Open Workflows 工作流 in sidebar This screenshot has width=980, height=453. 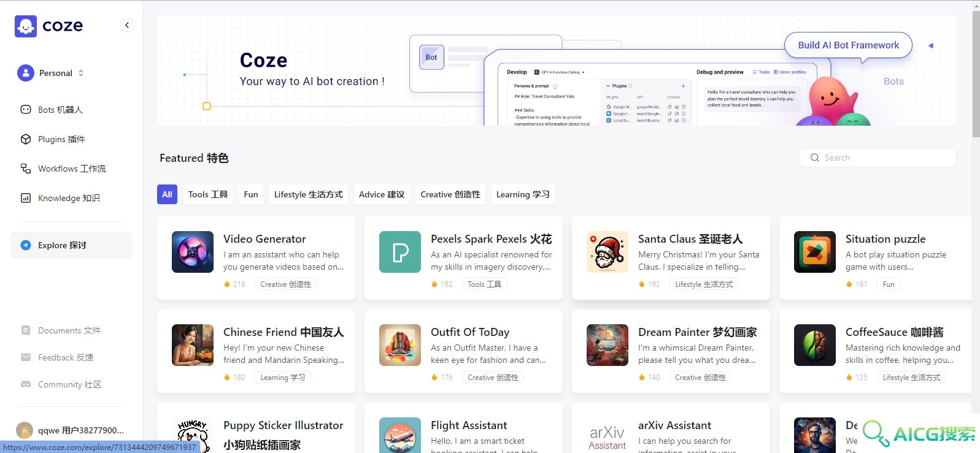pos(71,169)
